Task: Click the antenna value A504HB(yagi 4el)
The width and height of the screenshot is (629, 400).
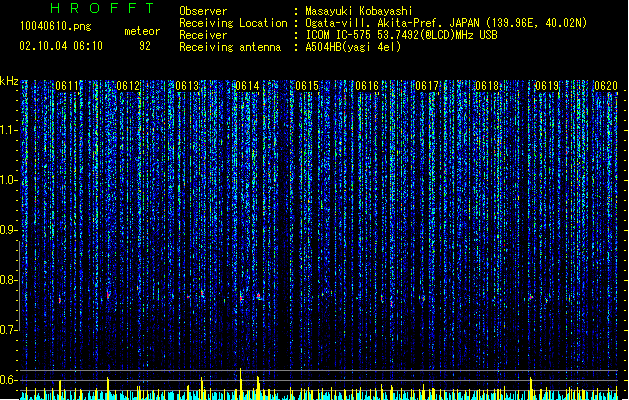Action: click(x=353, y=47)
